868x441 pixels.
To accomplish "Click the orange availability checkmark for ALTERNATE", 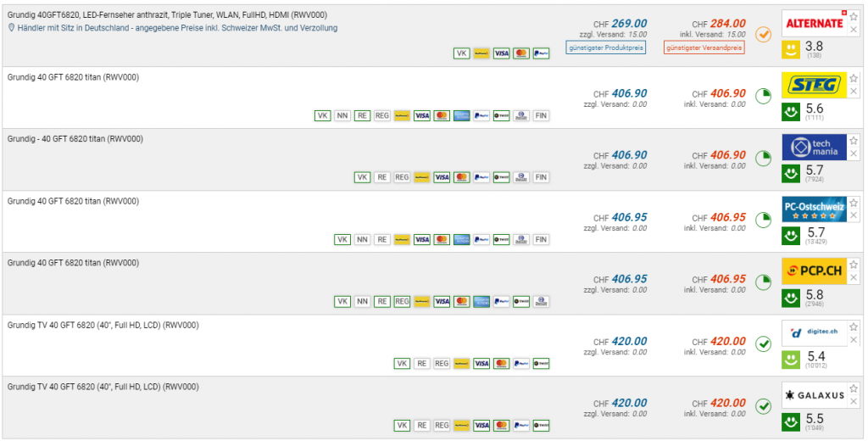I will [763, 35].
